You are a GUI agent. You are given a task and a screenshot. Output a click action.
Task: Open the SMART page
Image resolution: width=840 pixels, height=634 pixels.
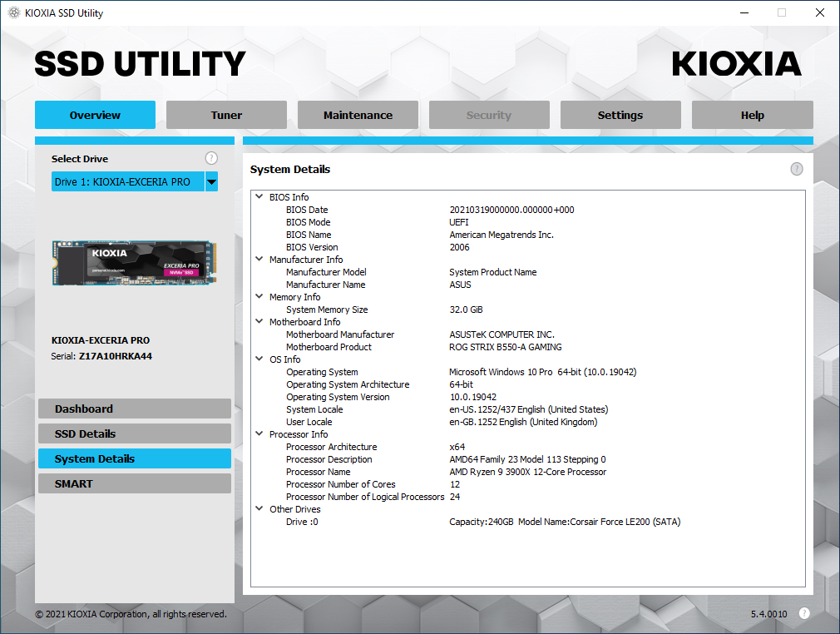135,483
